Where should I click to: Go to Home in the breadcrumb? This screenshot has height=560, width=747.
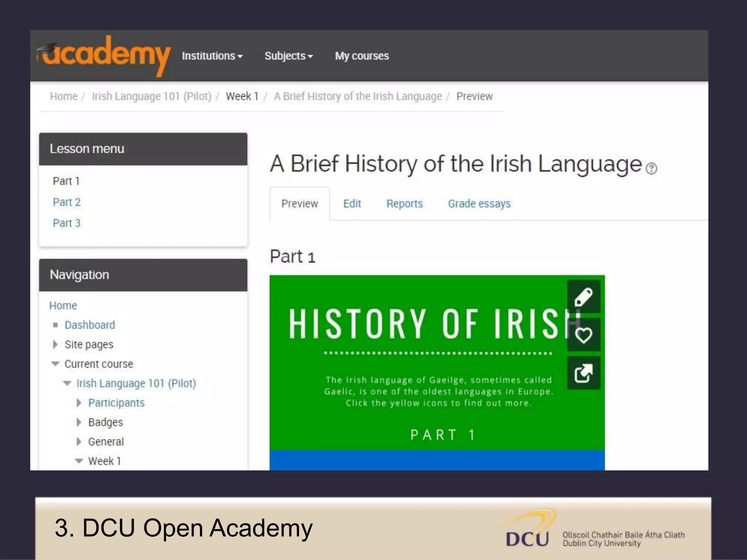click(64, 96)
